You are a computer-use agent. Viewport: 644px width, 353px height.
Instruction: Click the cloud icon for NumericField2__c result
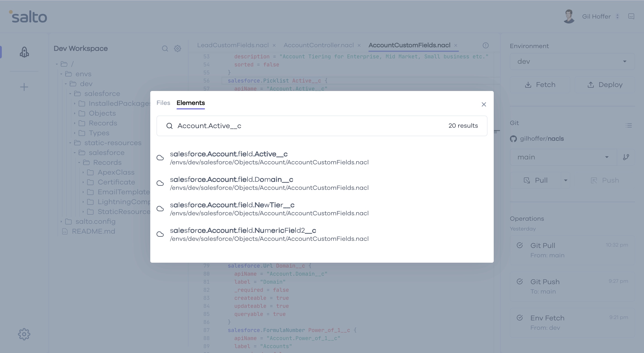(160, 234)
